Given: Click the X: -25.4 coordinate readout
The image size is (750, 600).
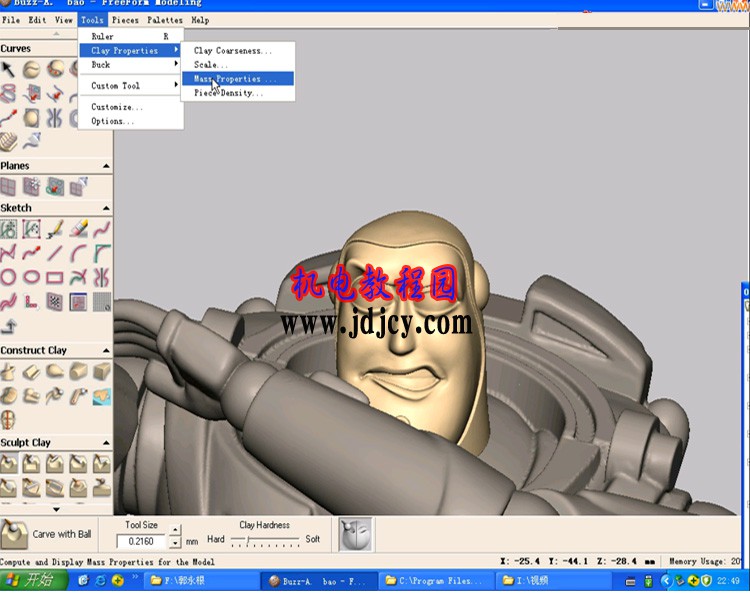Looking at the screenshot, I should pyautogui.click(x=520, y=561).
